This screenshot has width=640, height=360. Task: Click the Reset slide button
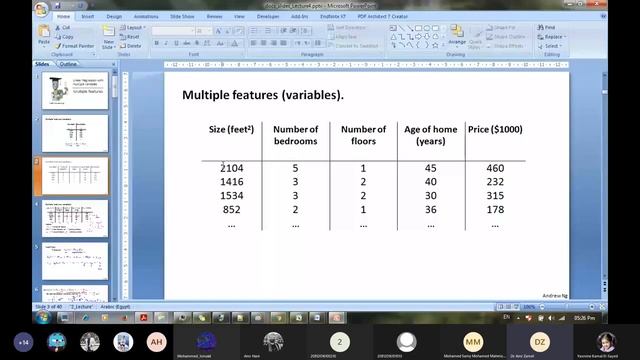[130, 37]
